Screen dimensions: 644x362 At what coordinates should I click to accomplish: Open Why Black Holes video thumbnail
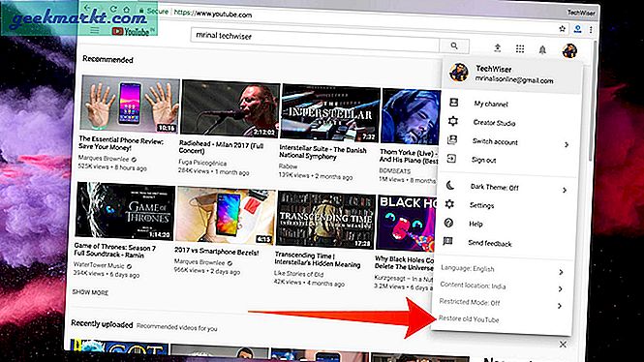point(406,224)
